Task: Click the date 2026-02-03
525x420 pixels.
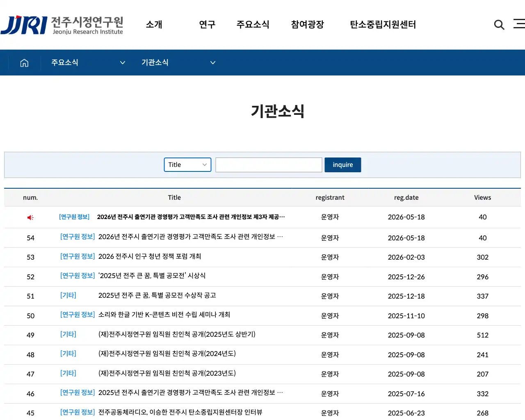Action: [406, 257]
